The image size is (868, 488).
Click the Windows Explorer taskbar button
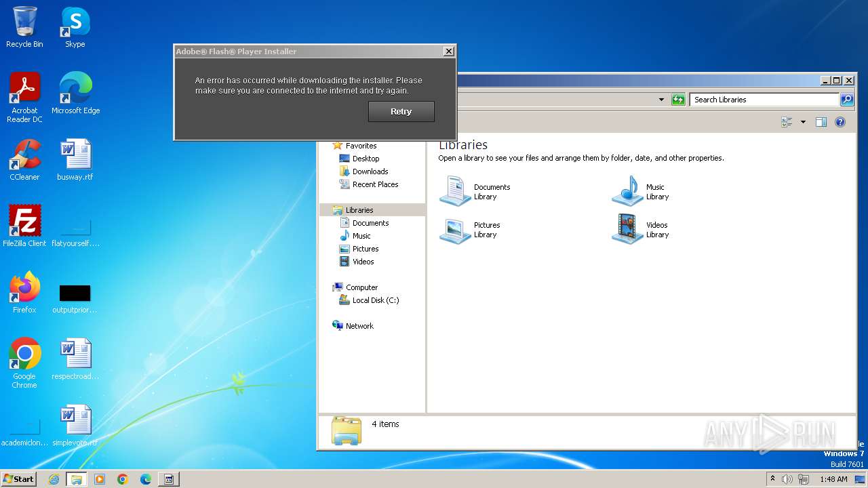click(x=77, y=479)
